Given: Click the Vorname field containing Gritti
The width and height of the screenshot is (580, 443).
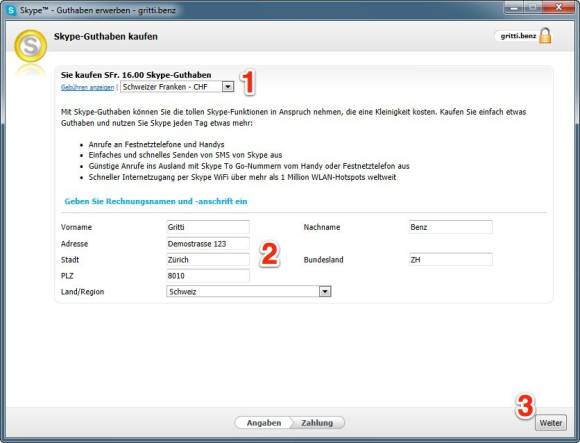Looking at the screenshot, I should coord(208,227).
